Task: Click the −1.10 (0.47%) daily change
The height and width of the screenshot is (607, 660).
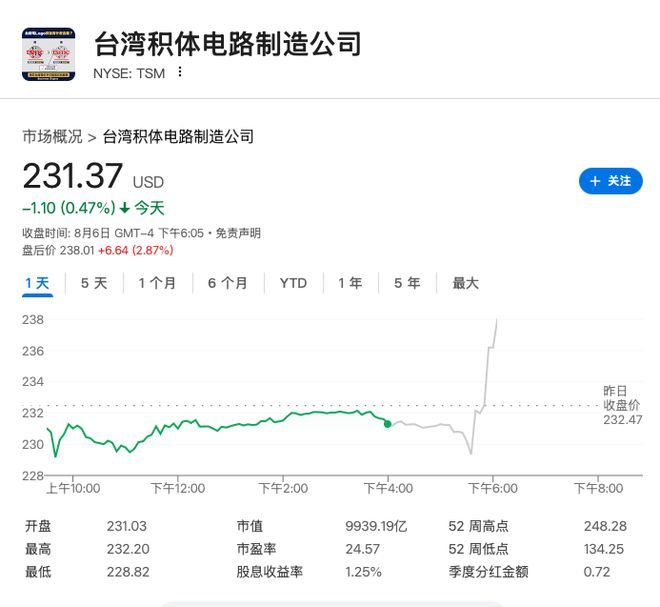Action: click(69, 208)
